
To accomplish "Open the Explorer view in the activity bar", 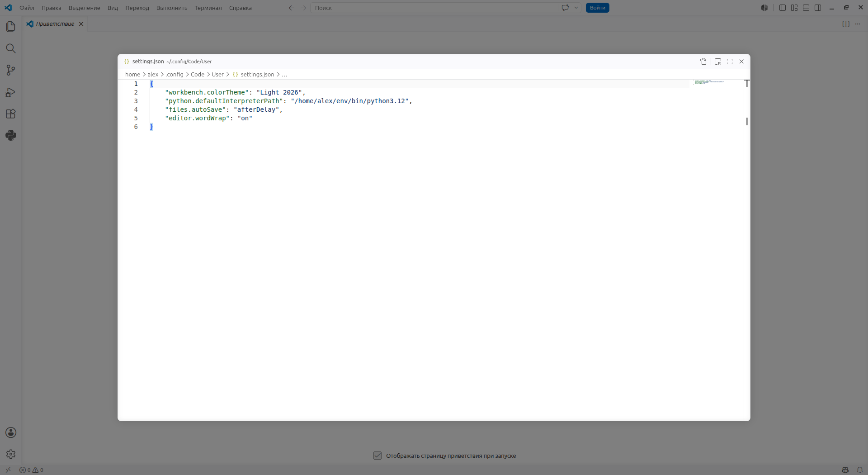I will pos(11,27).
